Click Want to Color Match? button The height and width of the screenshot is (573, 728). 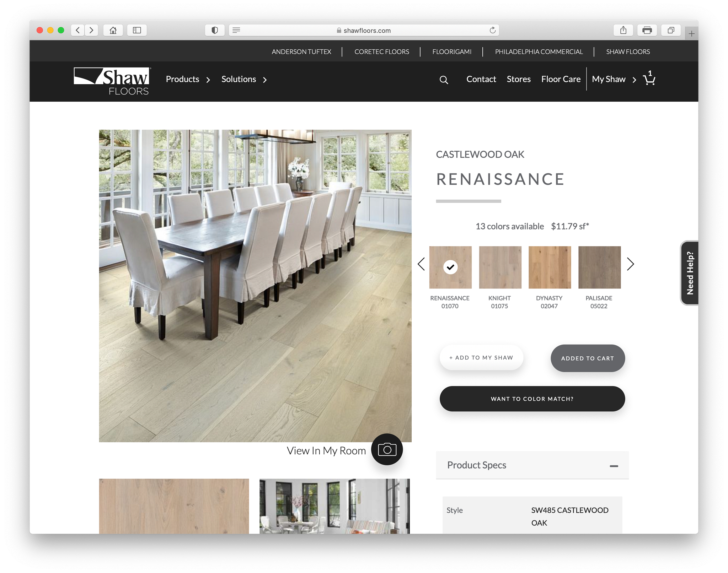(x=531, y=398)
